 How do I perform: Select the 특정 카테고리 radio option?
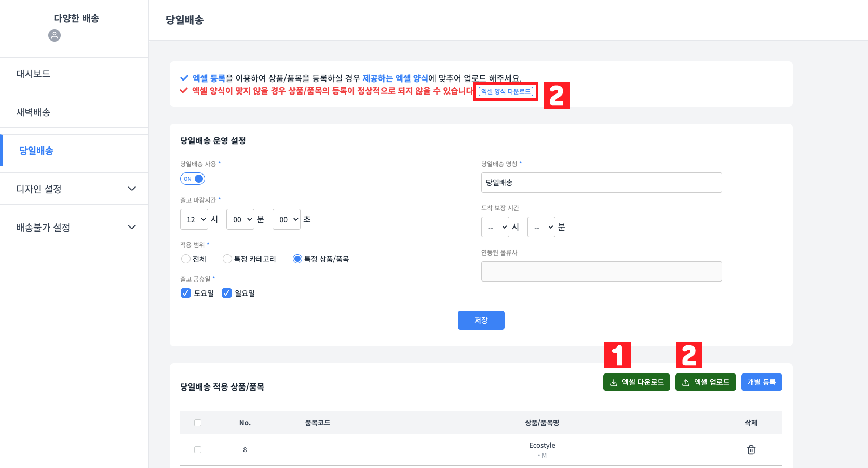click(x=227, y=259)
